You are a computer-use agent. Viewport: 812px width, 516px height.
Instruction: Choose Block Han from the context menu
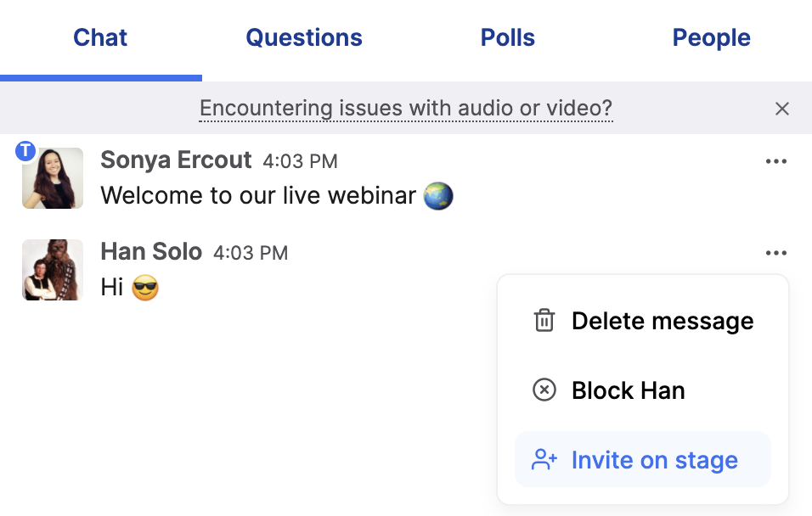(x=629, y=390)
